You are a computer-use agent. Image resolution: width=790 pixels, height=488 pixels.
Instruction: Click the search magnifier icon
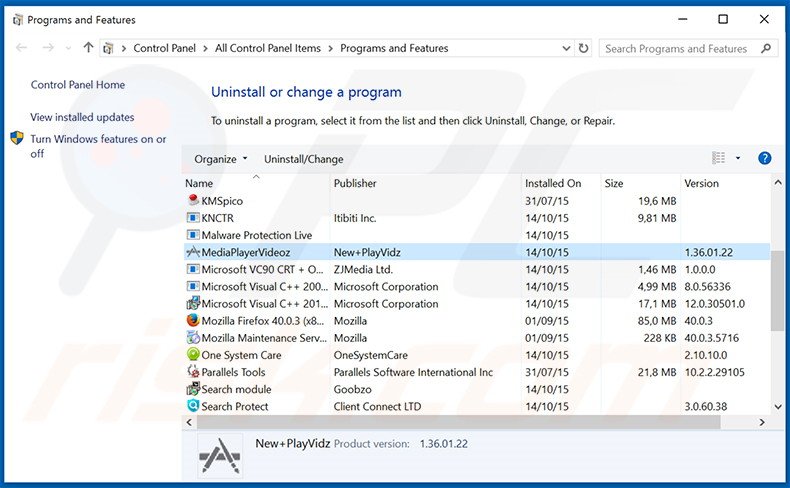pos(766,48)
